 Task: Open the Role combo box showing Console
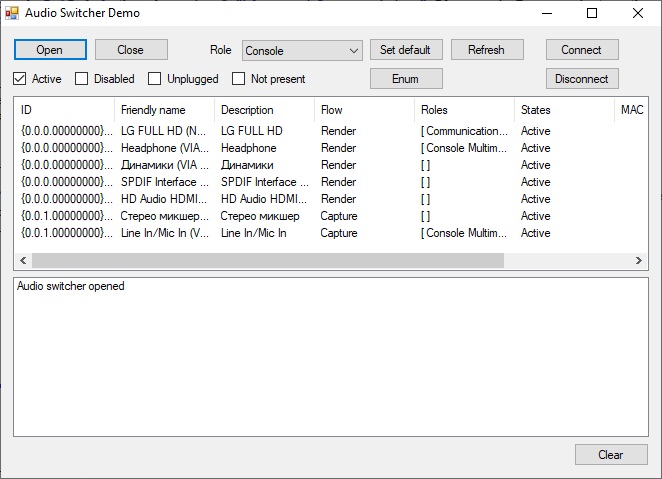[302, 51]
